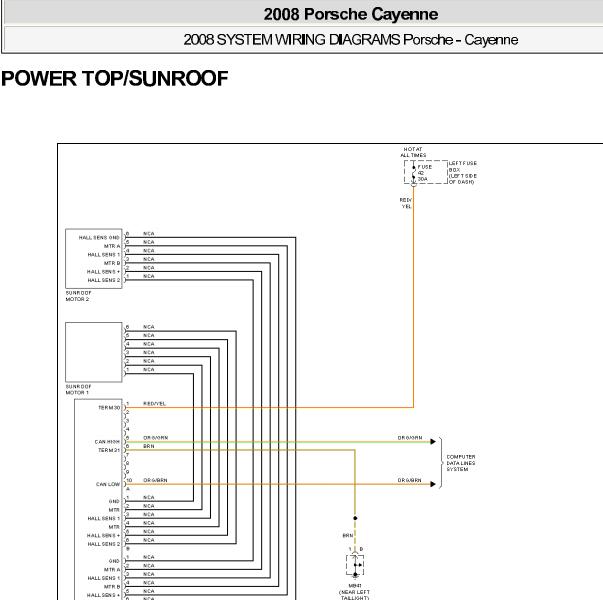
Task: Click the ORG/BRN label next to CAN LOW pin
Action: [155, 480]
